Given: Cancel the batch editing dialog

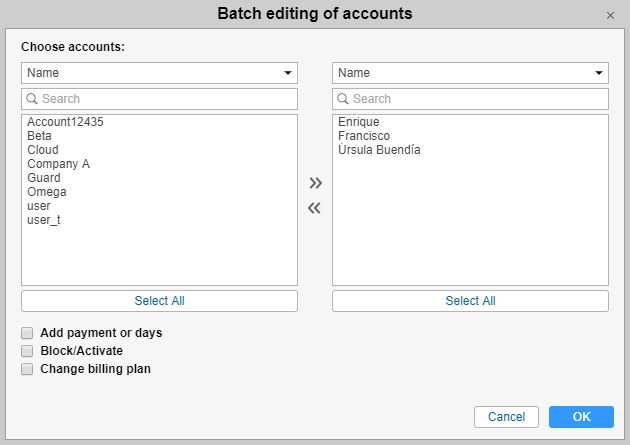Looking at the screenshot, I should [x=507, y=416].
